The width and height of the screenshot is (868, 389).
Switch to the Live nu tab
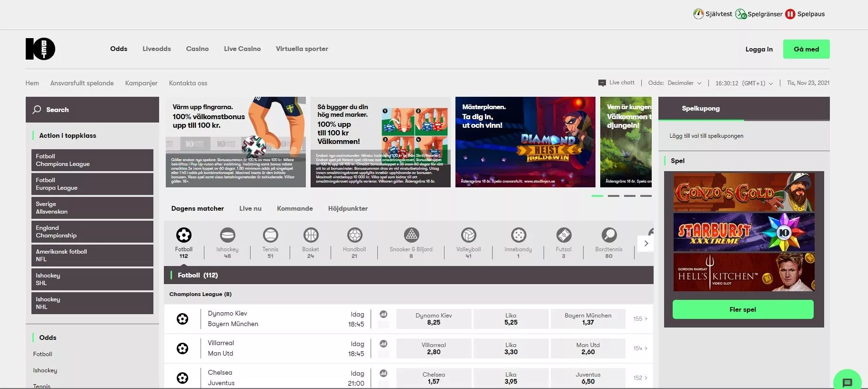click(250, 208)
